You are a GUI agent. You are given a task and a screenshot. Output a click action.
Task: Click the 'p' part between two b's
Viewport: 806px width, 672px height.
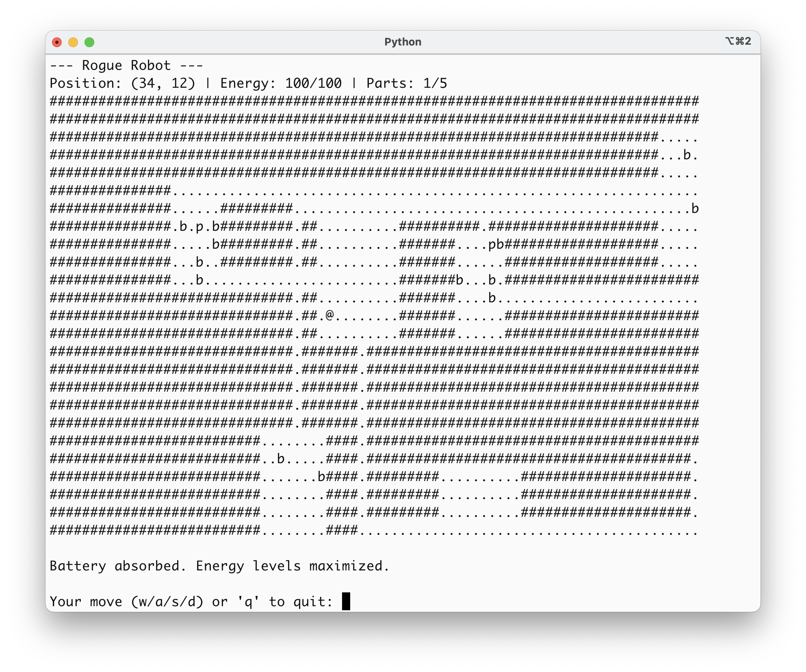(x=199, y=227)
